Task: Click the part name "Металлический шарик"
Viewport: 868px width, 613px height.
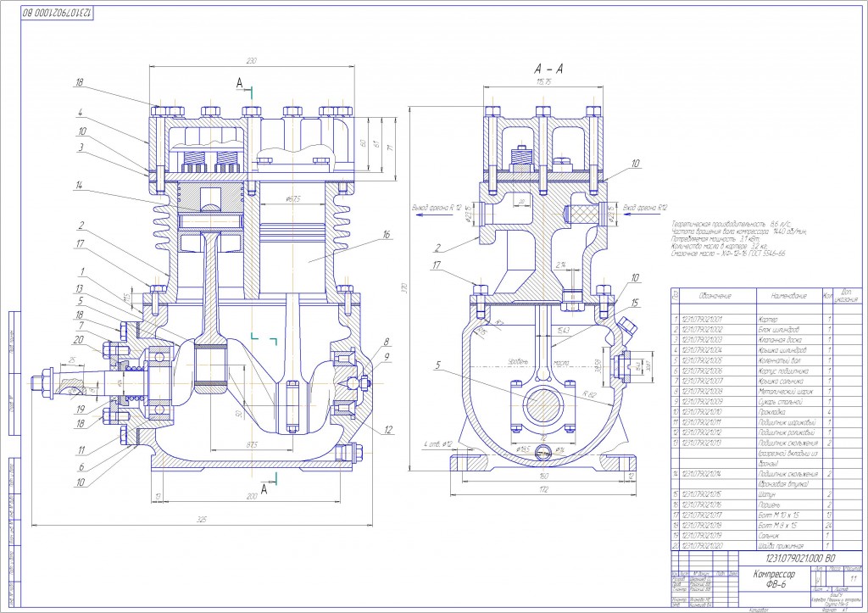Action: tap(786, 392)
